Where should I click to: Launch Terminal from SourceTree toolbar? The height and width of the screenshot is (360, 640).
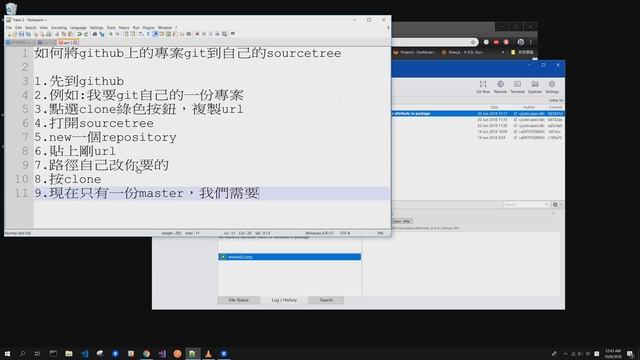517,87
